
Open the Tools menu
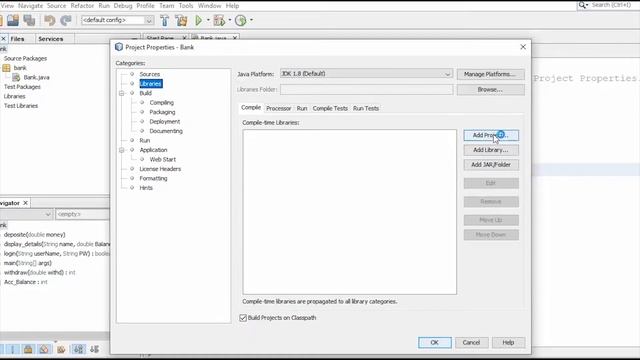click(x=186, y=6)
